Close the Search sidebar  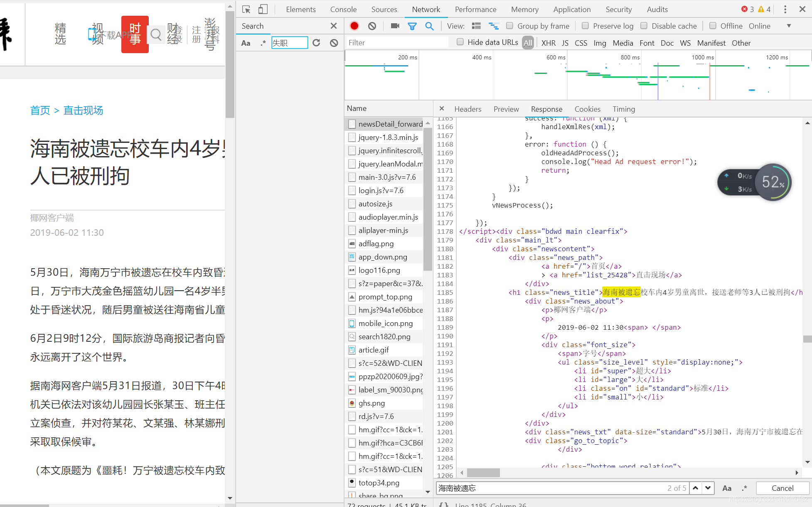[334, 26]
